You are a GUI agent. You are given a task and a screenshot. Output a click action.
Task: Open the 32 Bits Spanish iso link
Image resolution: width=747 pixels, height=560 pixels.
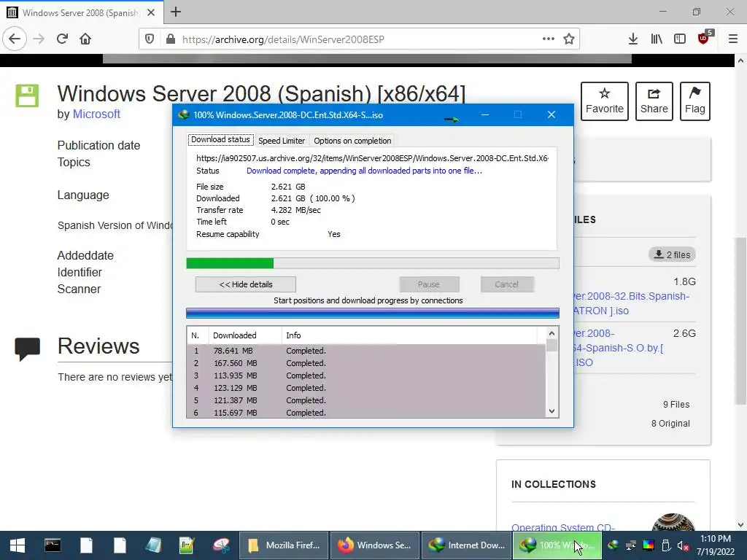coord(631,303)
